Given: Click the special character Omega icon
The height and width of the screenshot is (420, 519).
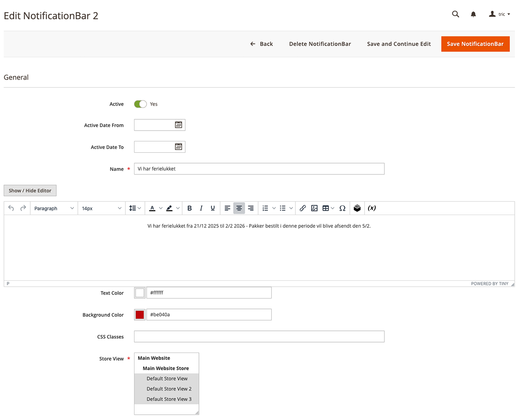Looking at the screenshot, I should tap(342, 208).
